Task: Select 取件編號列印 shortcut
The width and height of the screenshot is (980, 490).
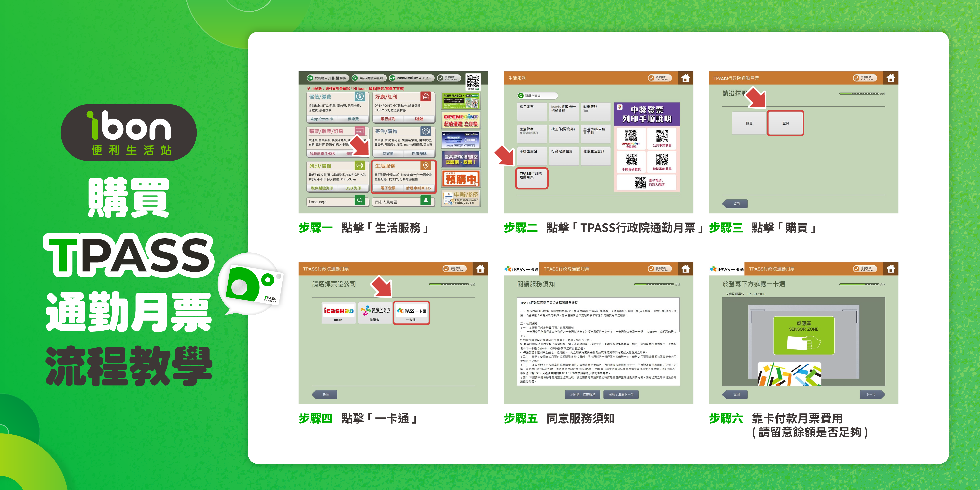Action: pyautogui.click(x=322, y=188)
